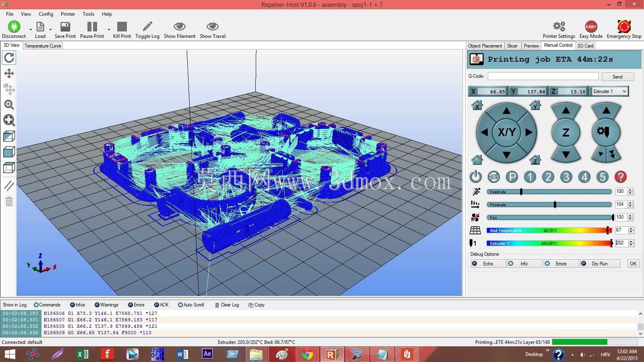
Task: Stop the job with Kill Print
Action: (x=122, y=30)
